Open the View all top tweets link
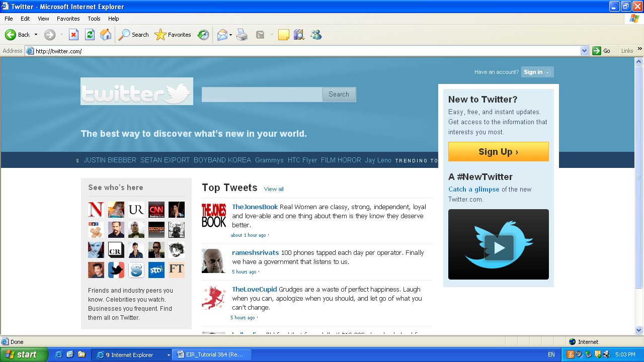The width and height of the screenshot is (644, 362). pos(274,189)
